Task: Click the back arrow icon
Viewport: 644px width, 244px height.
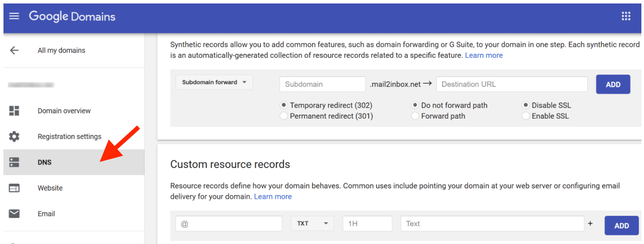Action: 14,50
